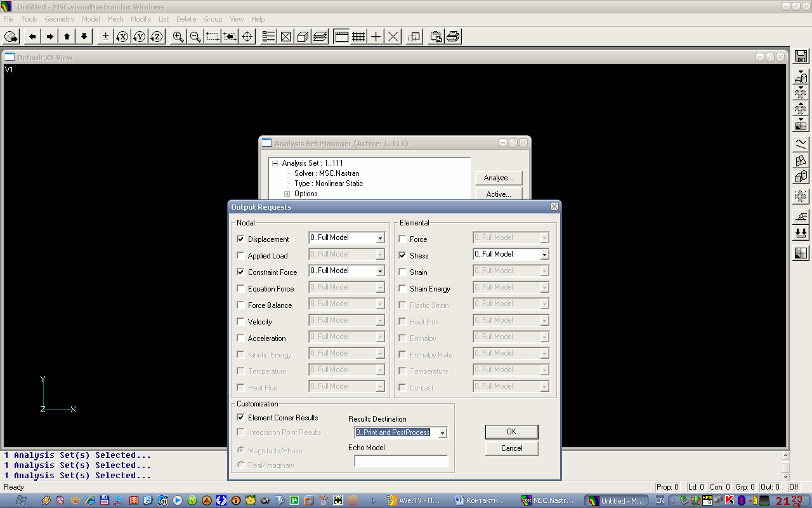Pan view left with left arrow icon
Viewport: 812px width, 508px height.
click(32, 37)
